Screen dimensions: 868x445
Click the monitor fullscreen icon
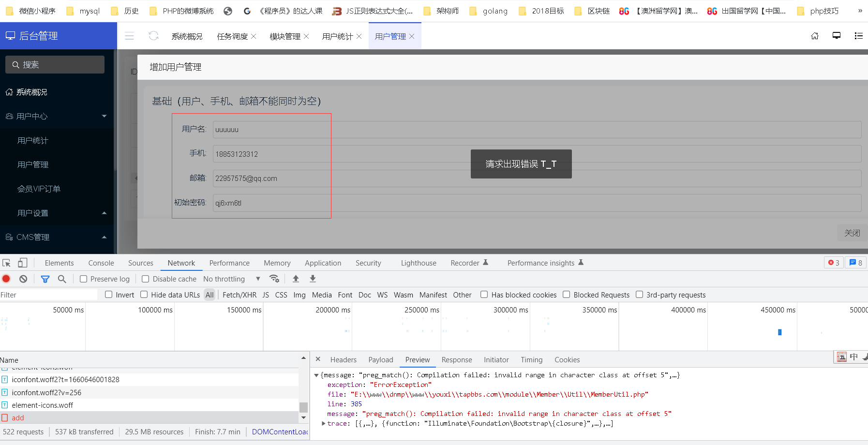point(837,35)
